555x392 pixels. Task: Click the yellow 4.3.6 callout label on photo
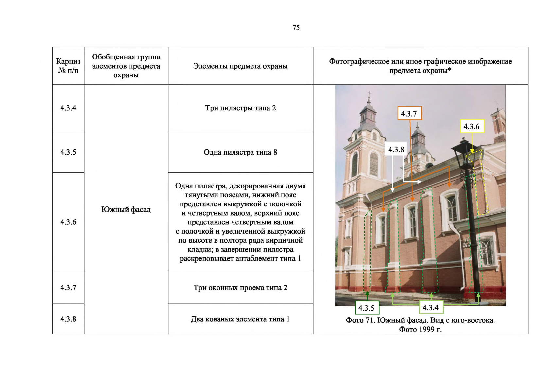click(x=472, y=126)
